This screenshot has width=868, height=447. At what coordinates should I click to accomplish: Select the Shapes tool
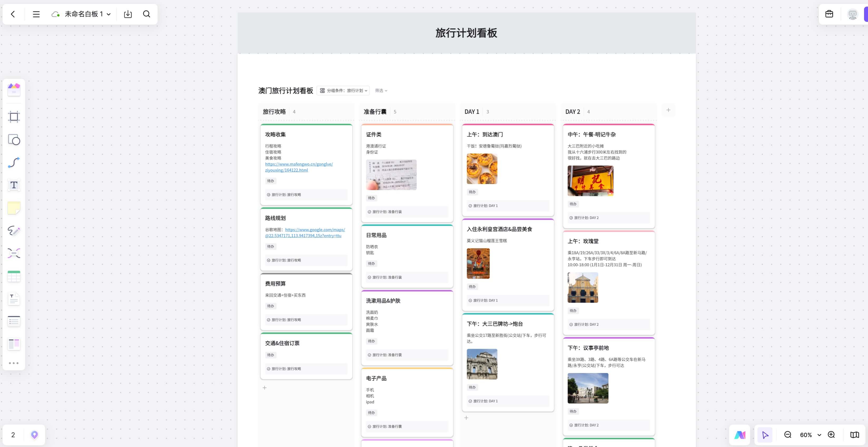click(14, 140)
